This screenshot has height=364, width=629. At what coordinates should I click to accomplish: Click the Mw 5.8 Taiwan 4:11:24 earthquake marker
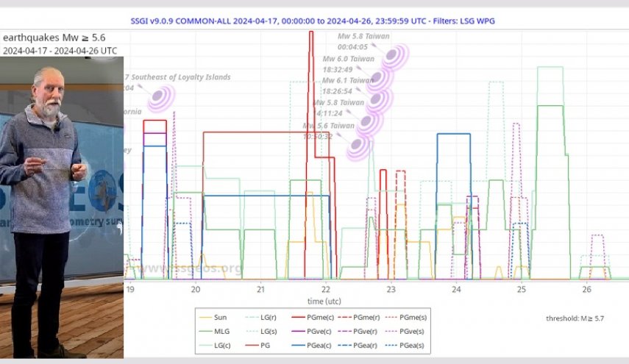(369, 123)
